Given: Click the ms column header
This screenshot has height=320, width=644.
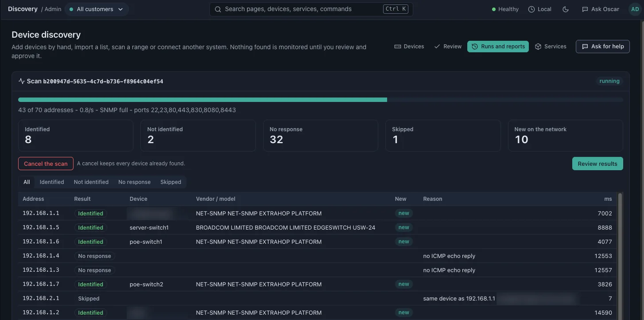Looking at the screenshot, I should tap(608, 199).
